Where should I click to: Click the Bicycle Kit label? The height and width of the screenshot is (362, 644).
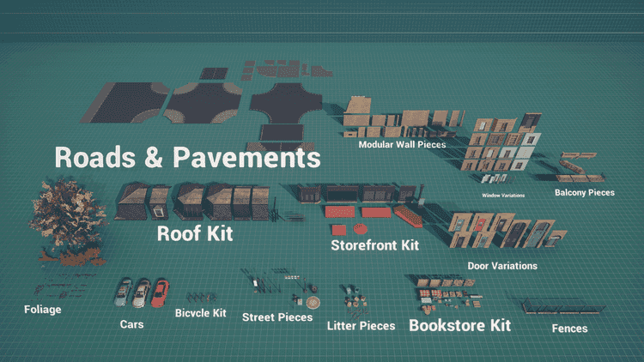pyautogui.click(x=200, y=313)
